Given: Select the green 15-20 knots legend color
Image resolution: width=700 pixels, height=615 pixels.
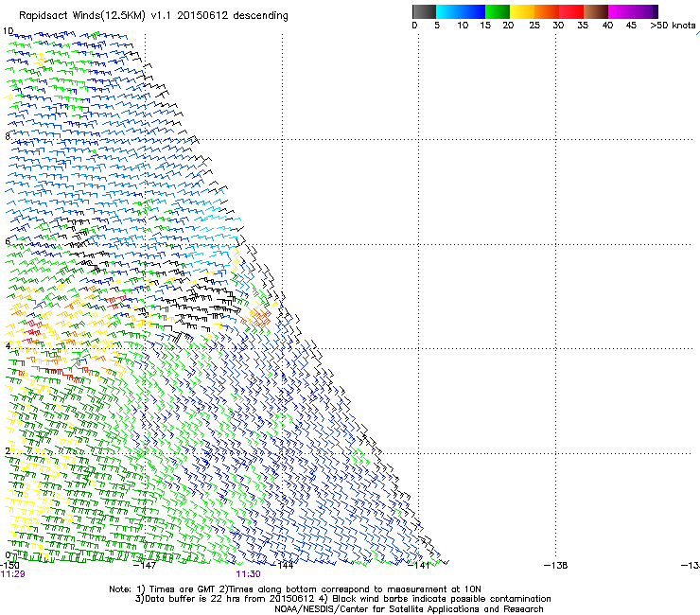Looking at the screenshot, I should [x=498, y=11].
